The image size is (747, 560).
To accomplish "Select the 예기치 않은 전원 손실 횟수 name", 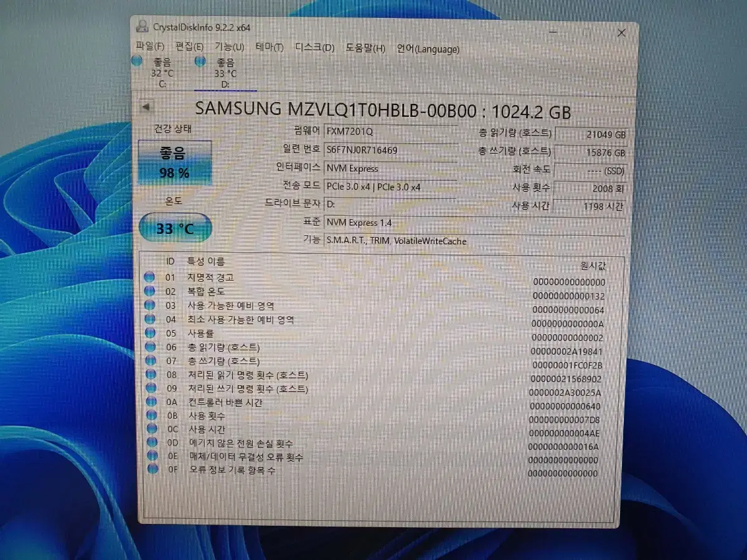I will pos(241,444).
